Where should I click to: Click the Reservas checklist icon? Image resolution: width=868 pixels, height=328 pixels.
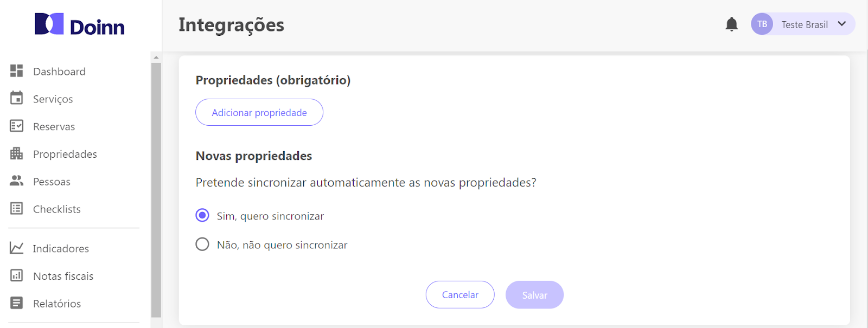click(x=17, y=126)
